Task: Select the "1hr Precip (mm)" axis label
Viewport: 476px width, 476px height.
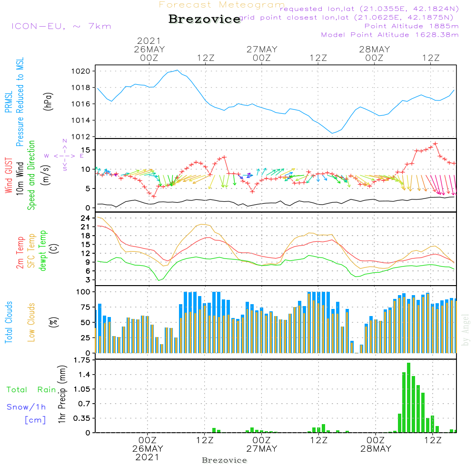Action: 62,394
